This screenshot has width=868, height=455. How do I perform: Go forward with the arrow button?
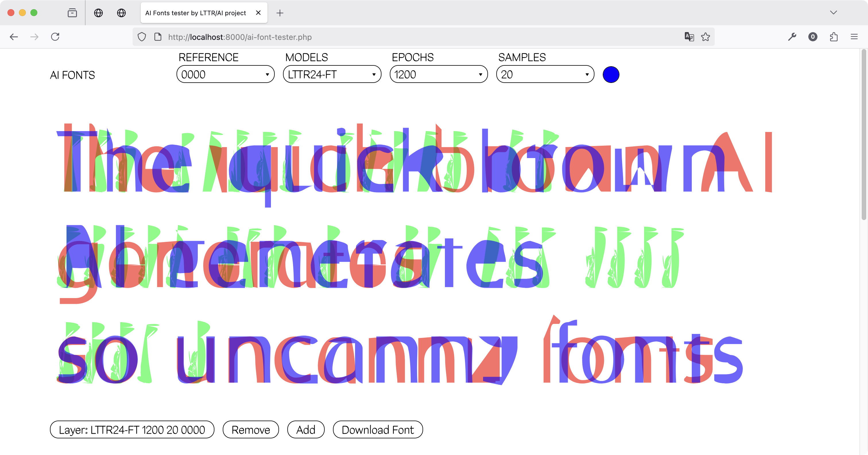34,37
